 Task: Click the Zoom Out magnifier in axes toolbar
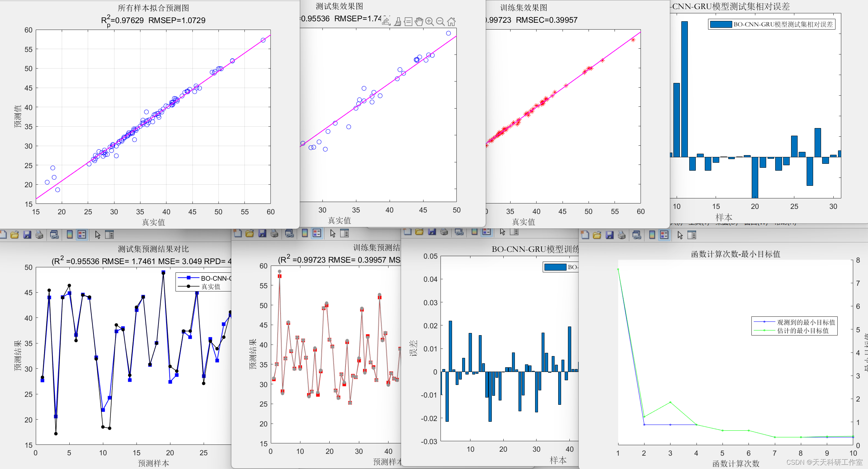tap(440, 22)
